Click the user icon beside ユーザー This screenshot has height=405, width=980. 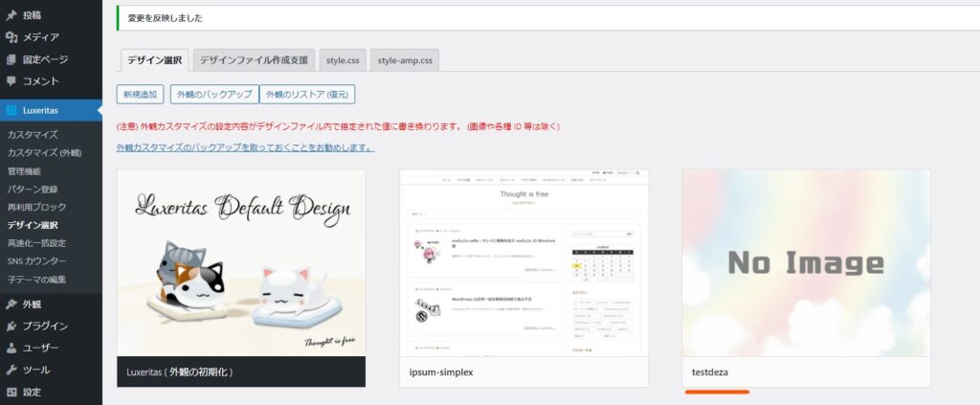(11, 349)
